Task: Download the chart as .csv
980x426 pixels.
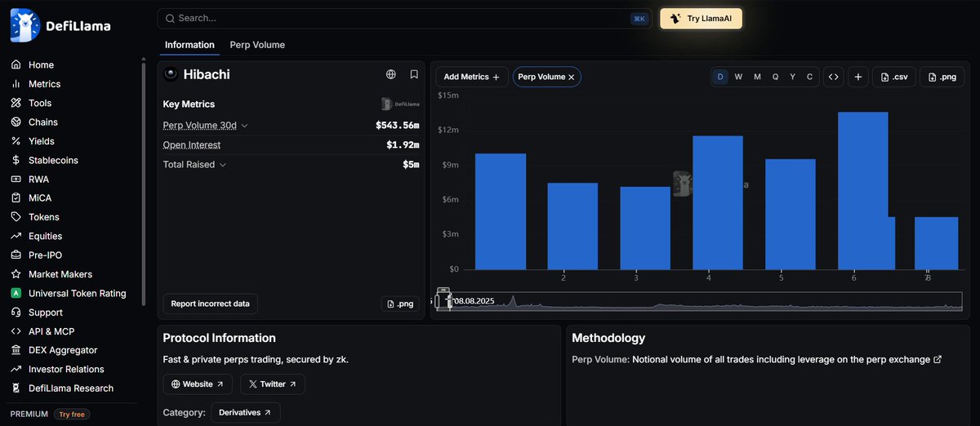Action: [893, 77]
